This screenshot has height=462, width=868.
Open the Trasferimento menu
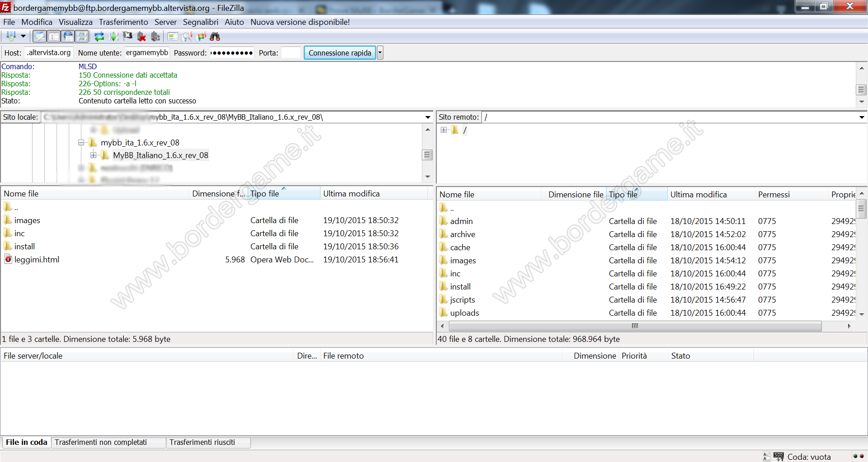(x=123, y=22)
